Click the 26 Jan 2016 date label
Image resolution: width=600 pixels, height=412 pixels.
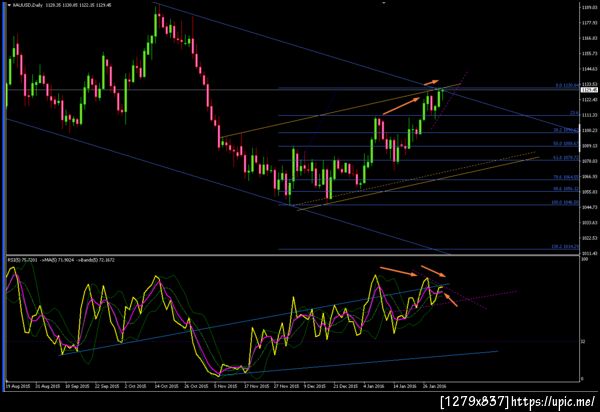[x=434, y=386]
